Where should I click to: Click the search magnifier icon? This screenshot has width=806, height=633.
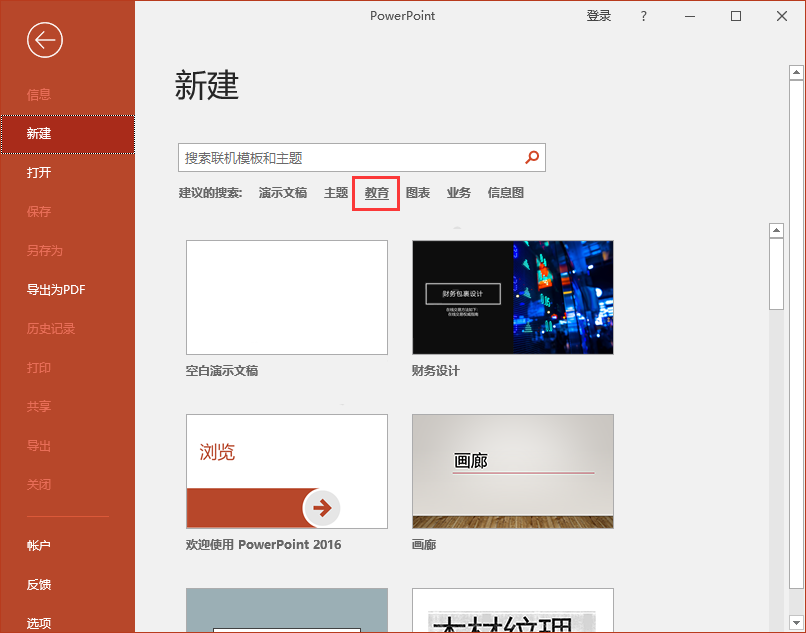[532, 157]
